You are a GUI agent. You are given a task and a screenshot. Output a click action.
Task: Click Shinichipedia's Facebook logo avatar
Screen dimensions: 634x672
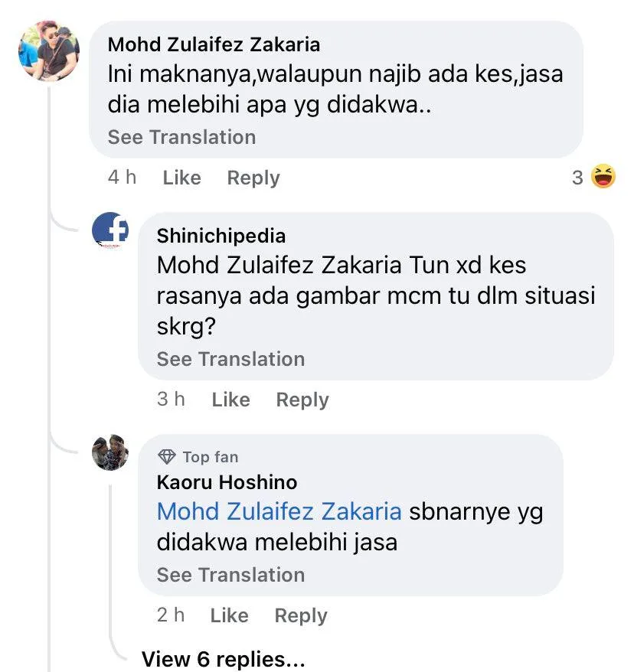110,230
